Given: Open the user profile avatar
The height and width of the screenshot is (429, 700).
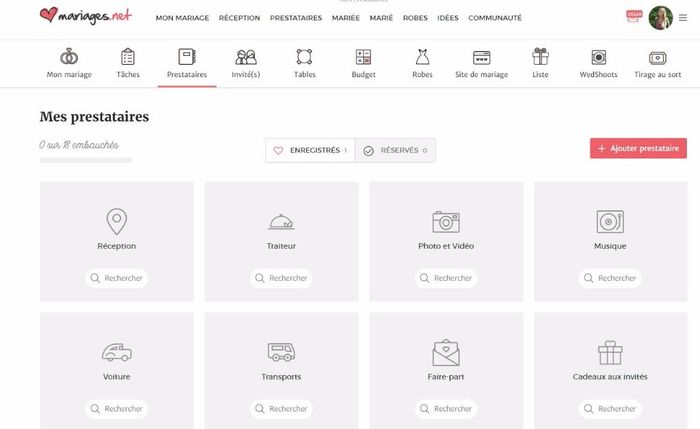Looking at the screenshot, I should pyautogui.click(x=660, y=17).
